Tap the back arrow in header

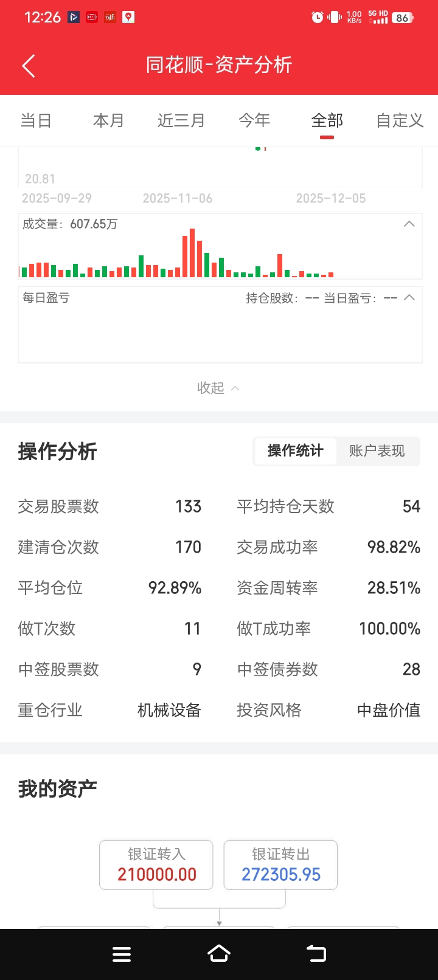(29, 66)
